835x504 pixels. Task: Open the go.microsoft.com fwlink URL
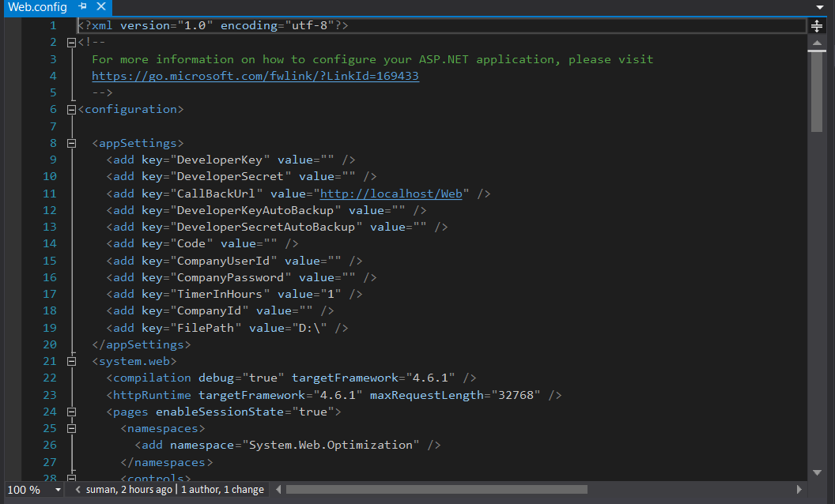pos(255,77)
